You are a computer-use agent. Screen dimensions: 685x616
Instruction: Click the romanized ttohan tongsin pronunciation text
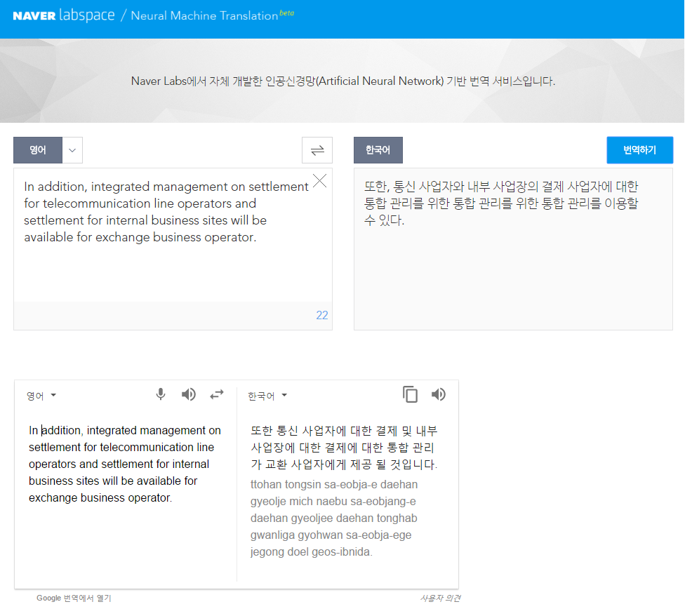(334, 518)
